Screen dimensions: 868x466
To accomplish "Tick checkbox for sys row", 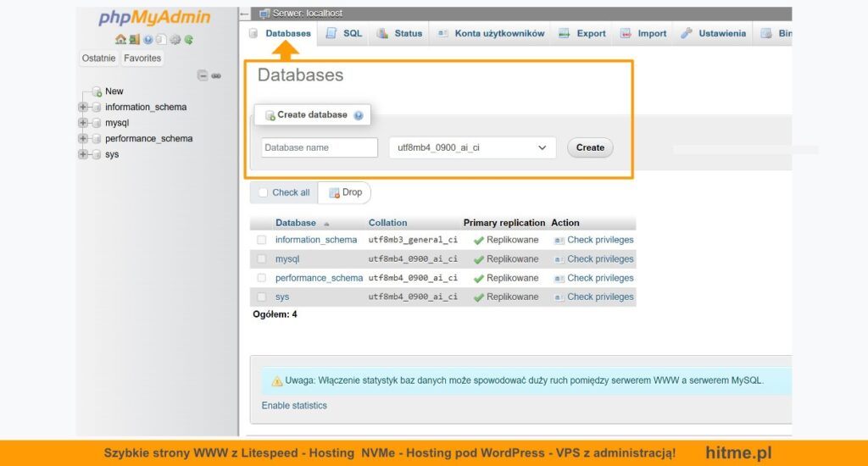I will [261, 297].
